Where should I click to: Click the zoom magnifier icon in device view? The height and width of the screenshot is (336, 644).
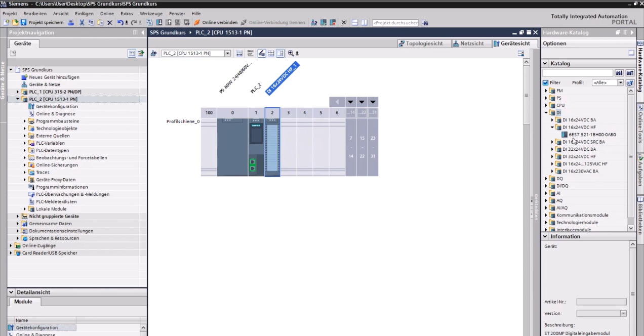click(291, 53)
